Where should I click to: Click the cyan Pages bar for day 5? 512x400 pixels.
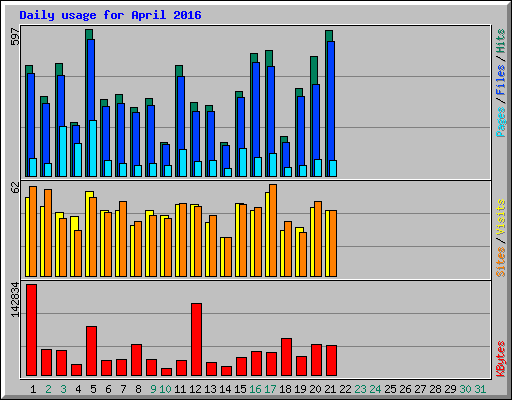coord(93,149)
